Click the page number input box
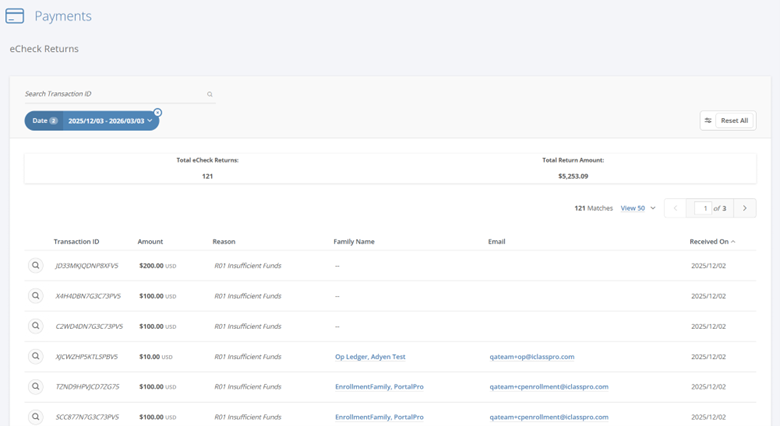 point(703,209)
